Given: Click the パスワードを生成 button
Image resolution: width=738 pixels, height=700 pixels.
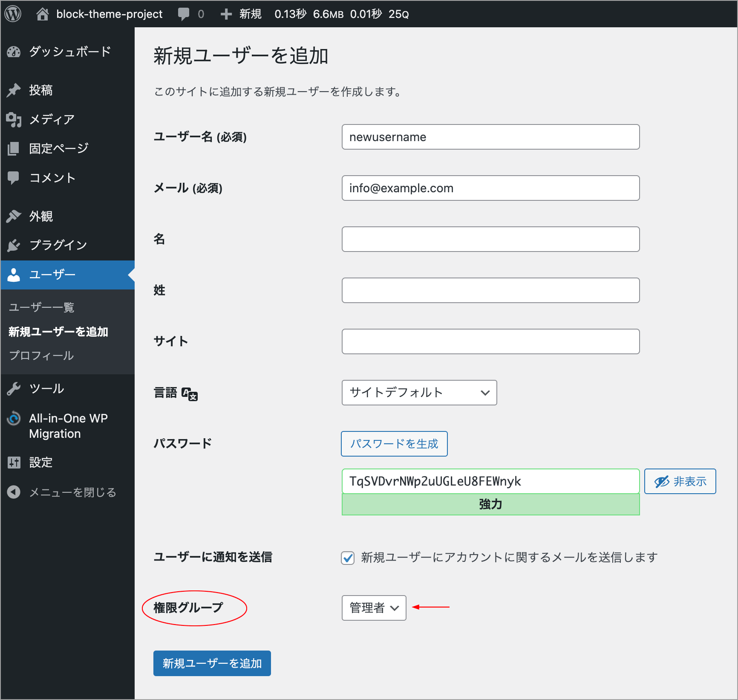Looking at the screenshot, I should click(394, 444).
